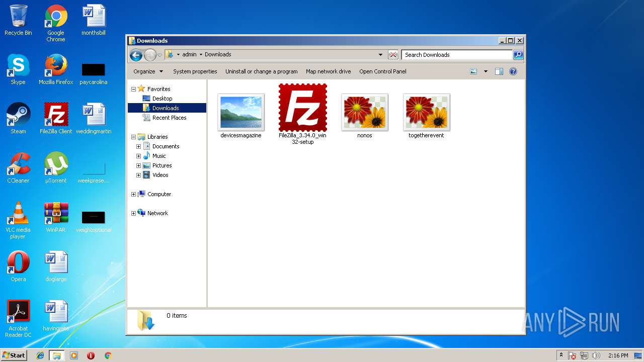Image resolution: width=644 pixels, height=362 pixels.
Task: Toggle the preview pane button
Action: click(499, 71)
